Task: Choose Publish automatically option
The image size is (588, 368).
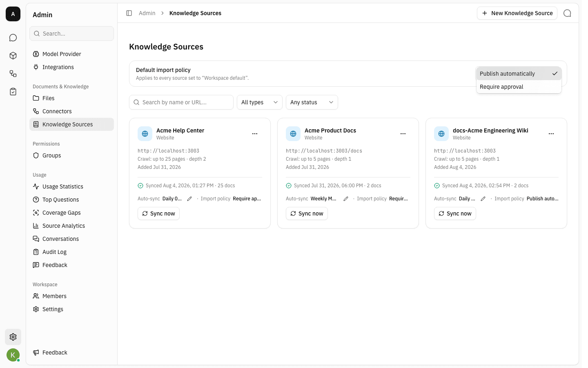Action: (519, 74)
